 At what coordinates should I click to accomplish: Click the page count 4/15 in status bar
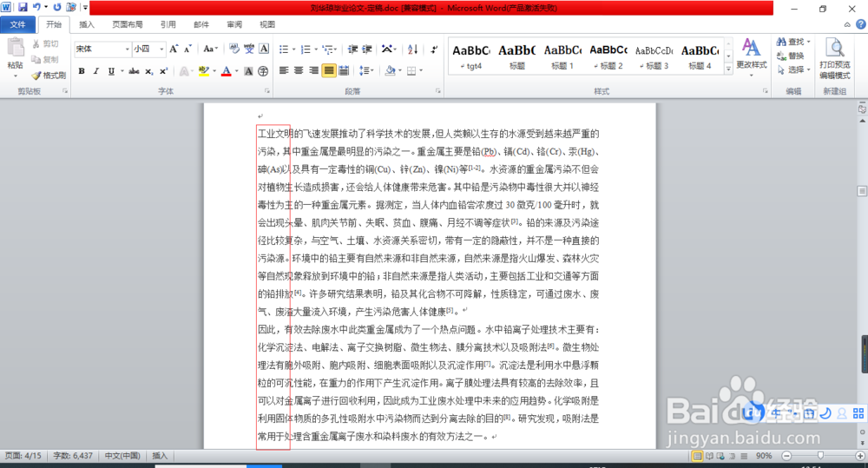(23, 456)
